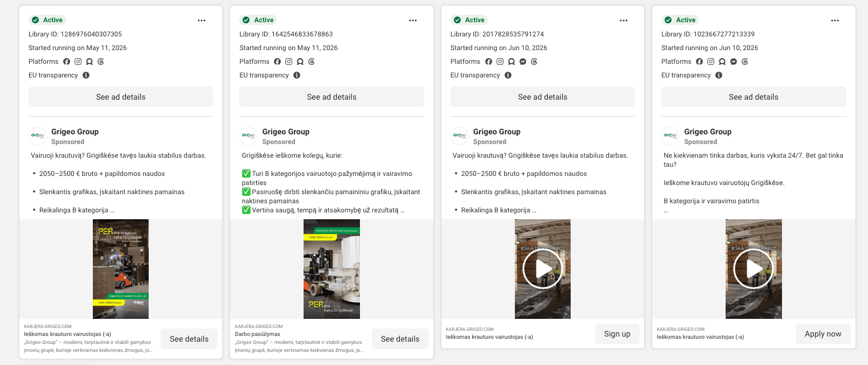Click EU transparency info icon on ad 1286976040307305
Screen dimensions: 868x365
pos(86,75)
